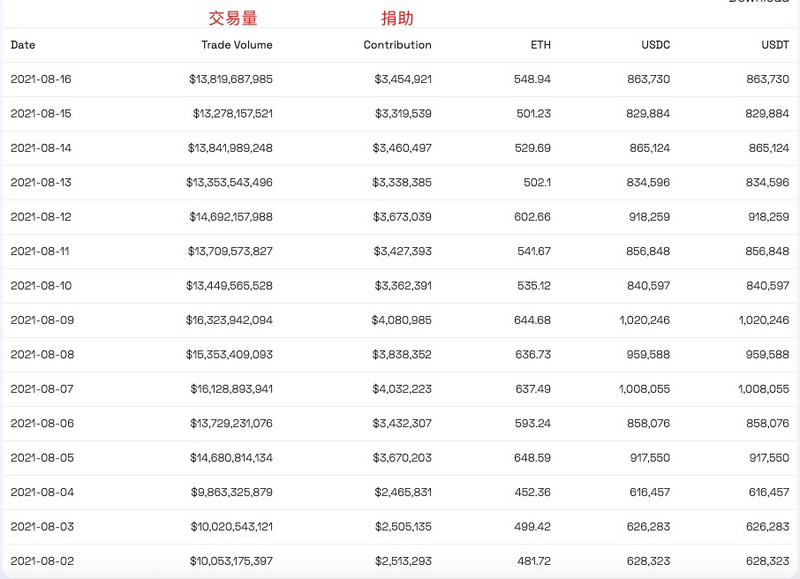Select ETH value 452.36
Image resolution: width=800 pixels, height=579 pixels.
(x=532, y=492)
